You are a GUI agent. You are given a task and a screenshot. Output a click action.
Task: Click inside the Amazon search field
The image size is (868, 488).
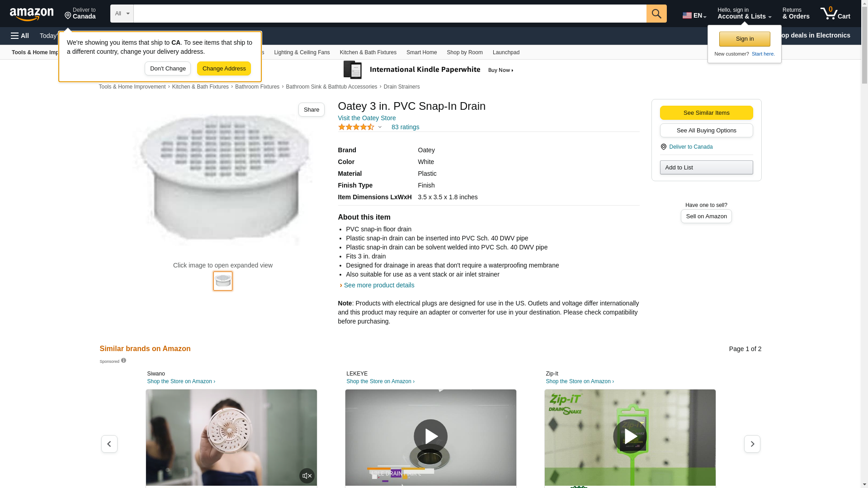[x=390, y=14]
